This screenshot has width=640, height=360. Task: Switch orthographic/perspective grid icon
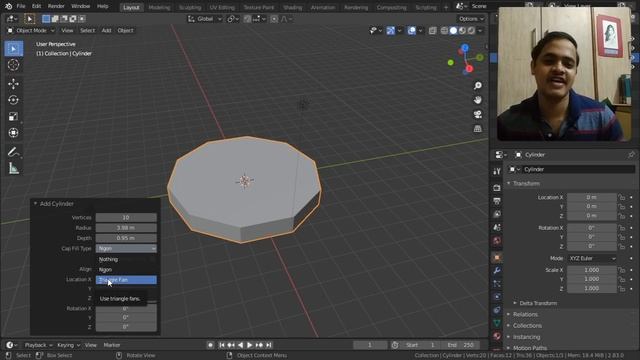point(478,129)
